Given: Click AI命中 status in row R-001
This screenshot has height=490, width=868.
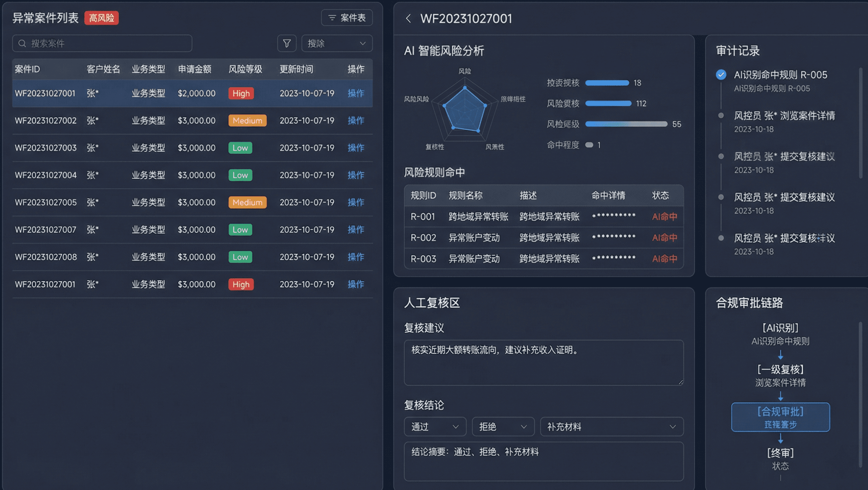Looking at the screenshot, I should point(664,217).
